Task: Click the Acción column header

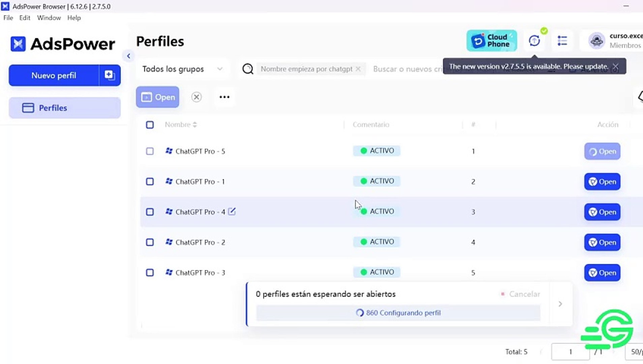Action: [608, 125]
